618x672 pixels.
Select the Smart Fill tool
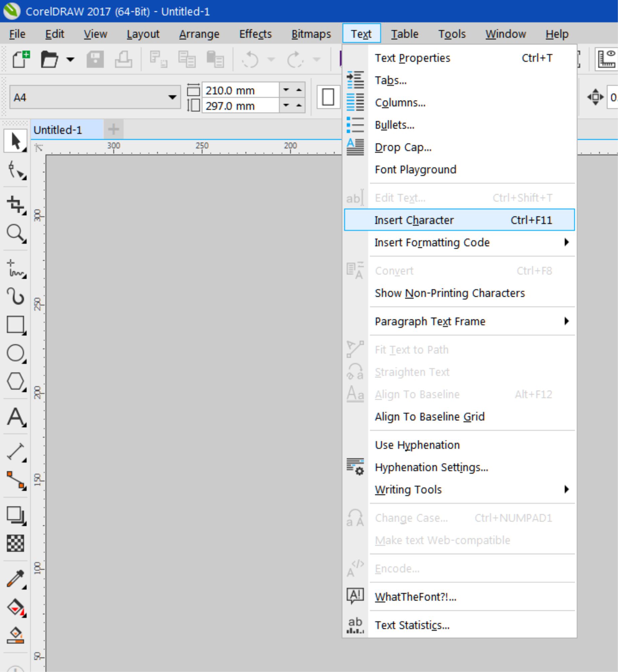[16, 635]
